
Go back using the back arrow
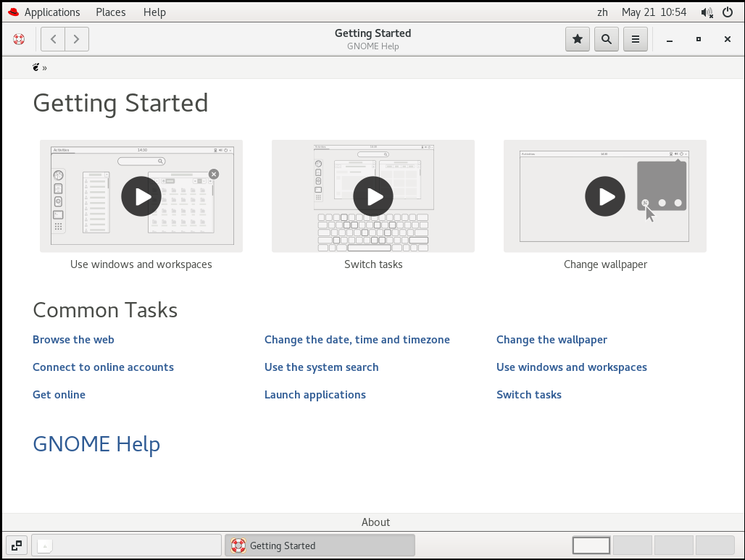53,39
